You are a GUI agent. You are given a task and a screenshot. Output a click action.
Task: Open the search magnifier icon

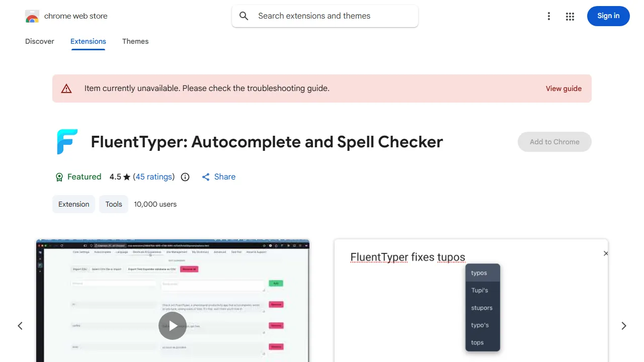pyautogui.click(x=244, y=16)
